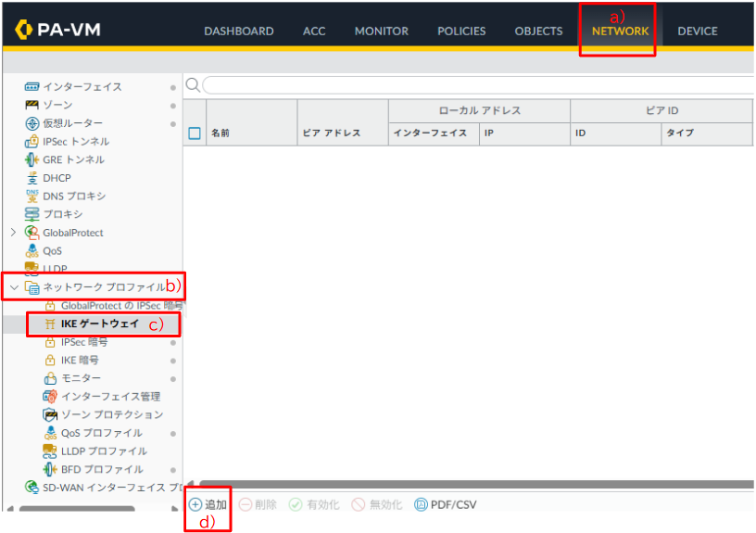Click the IPSec 暗号 lock icon
The width and height of the screenshot is (756, 533).
pyautogui.click(x=50, y=342)
